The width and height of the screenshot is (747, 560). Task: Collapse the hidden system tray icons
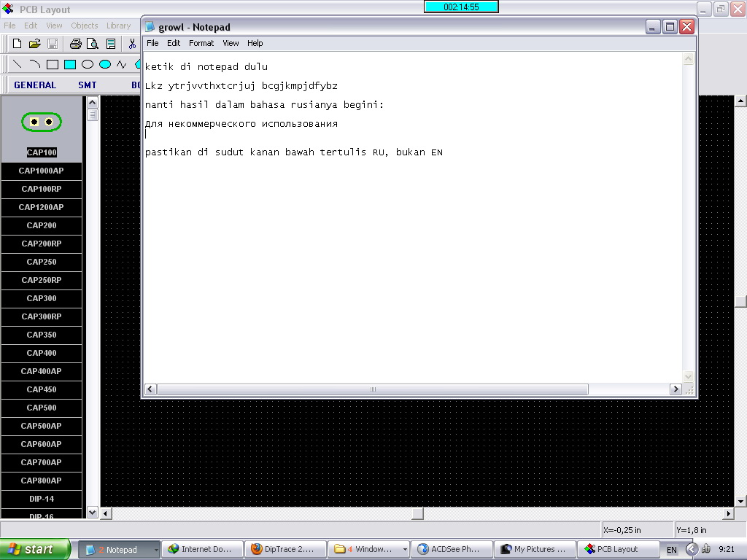[x=692, y=549]
